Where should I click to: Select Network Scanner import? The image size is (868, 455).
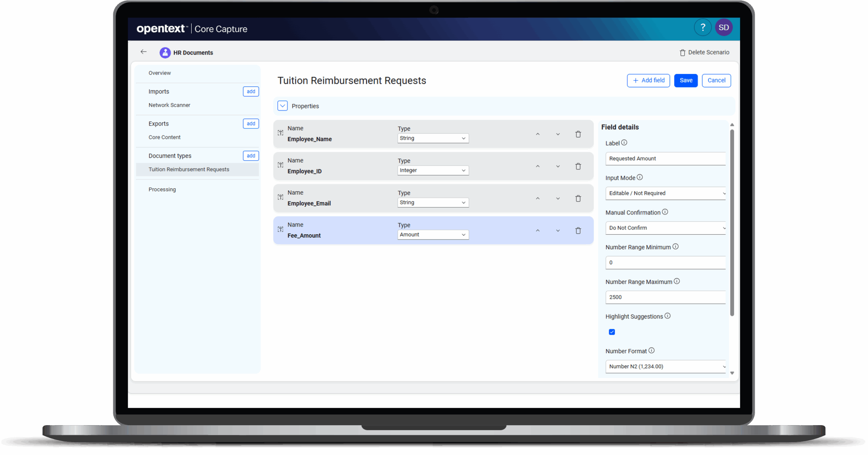[x=169, y=105]
